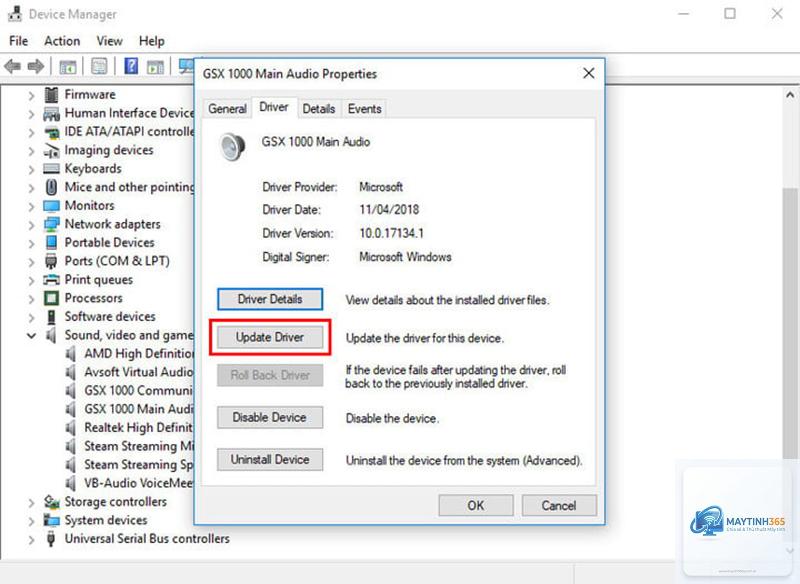800x584 pixels.
Task: Click the Driver Details button
Action: click(x=270, y=299)
